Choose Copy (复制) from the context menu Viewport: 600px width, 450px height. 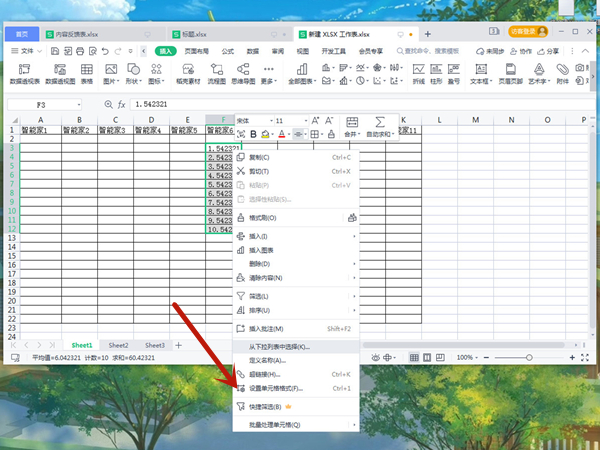pos(259,157)
